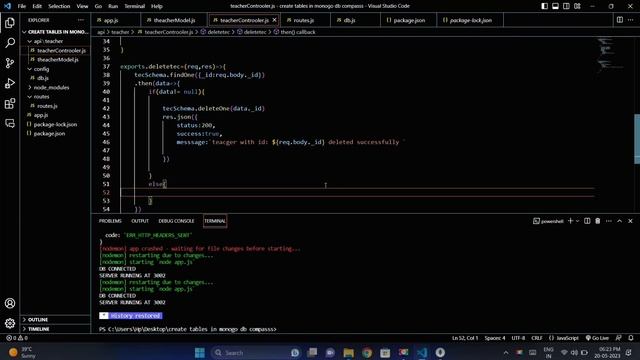Image resolution: width=640 pixels, height=360 pixels.
Task: Open notifications bell in status bar
Action: tap(631, 338)
